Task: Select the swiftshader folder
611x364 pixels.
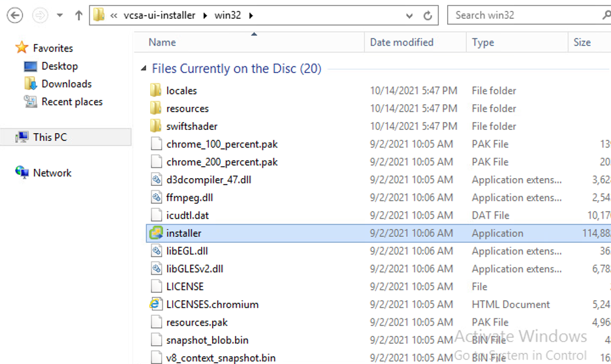Action: (191, 126)
